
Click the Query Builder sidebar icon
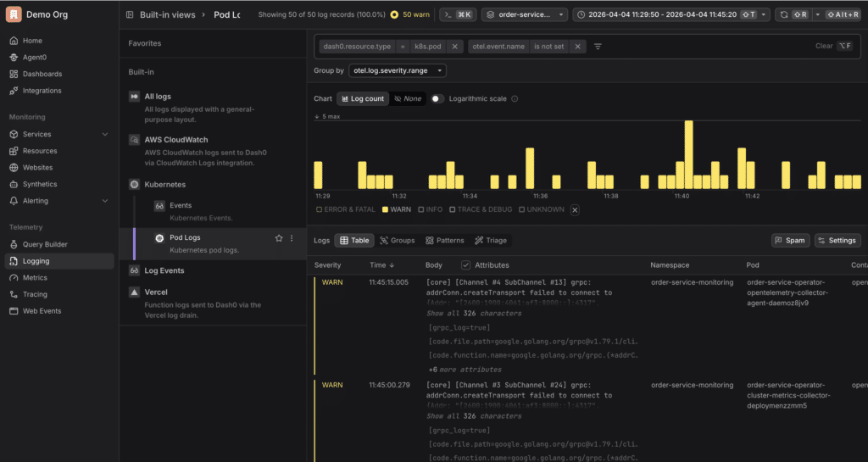(14, 244)
